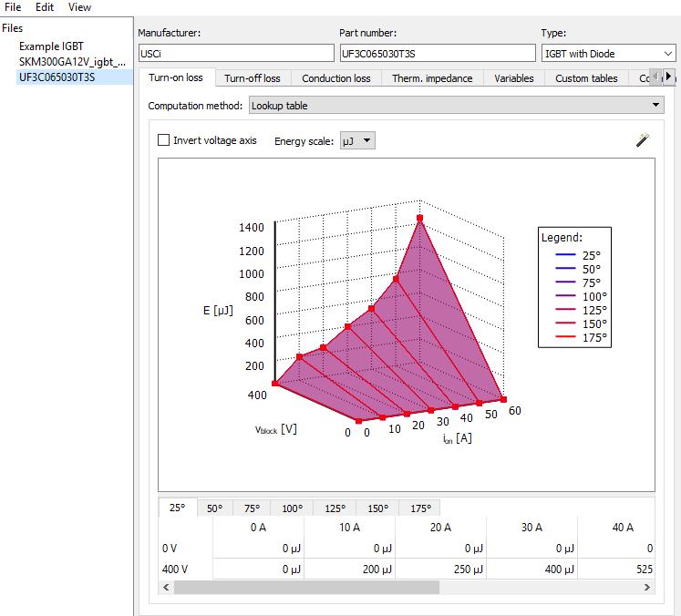
Task: Open the Variables tab
Action: click(514, 78)
